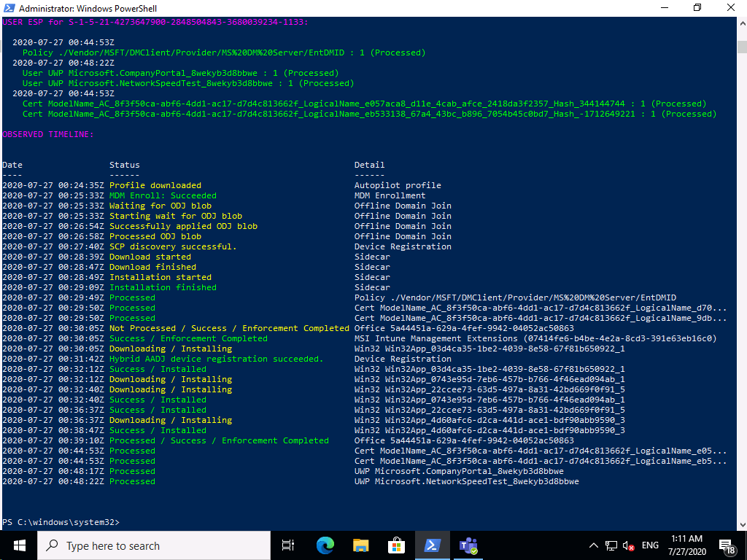The height and width of the screenshot is (560, 747).
Task: Click 'Waiting for ODJ blob' status
Action: coord(160,206)
